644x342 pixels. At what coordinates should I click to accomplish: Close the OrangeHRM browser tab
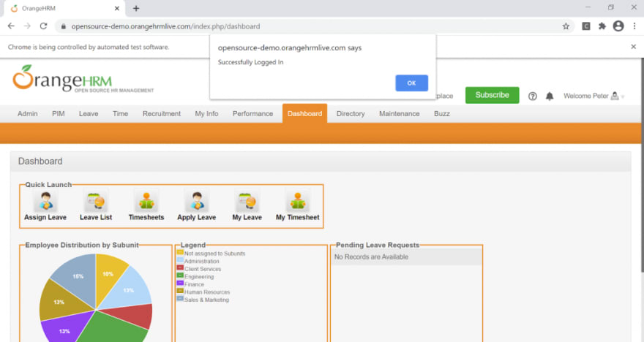pos(116,8)
